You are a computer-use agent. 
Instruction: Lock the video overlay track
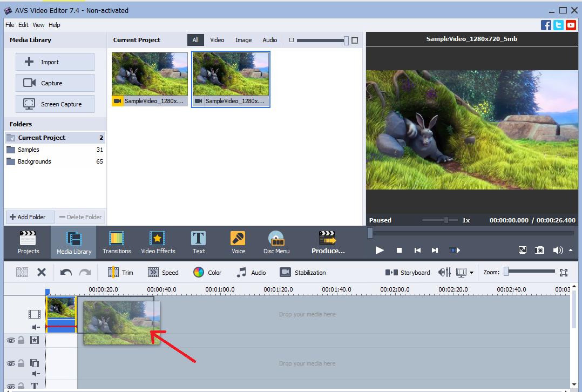[x=21, y=363]
